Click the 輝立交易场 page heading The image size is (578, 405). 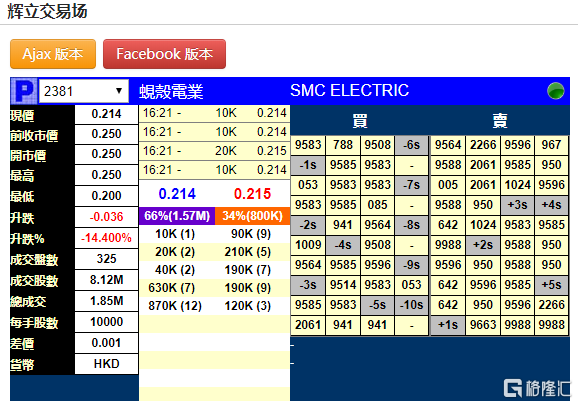point(47,11)
